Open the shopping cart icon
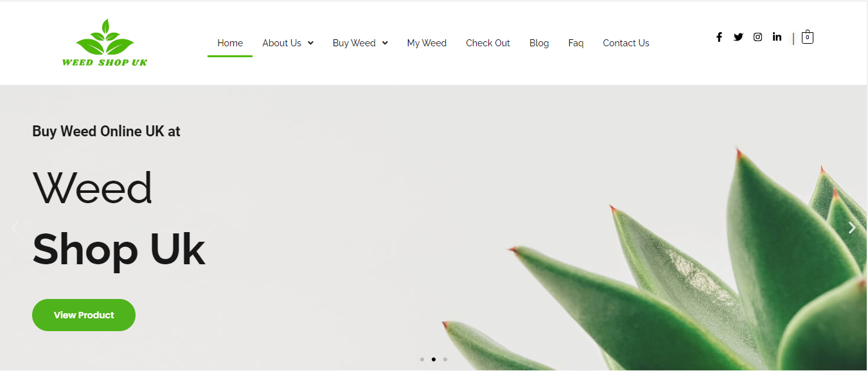 pyautogui.click(x=808, y=37)
